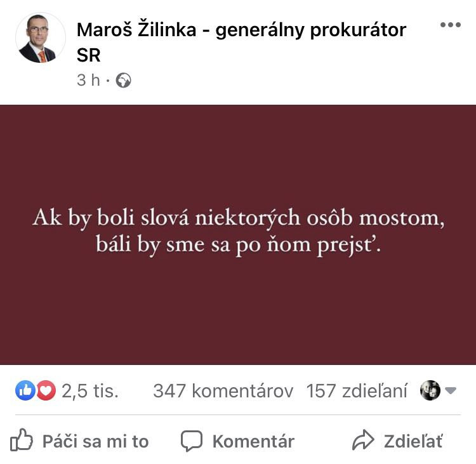Click the small commenting-profile avatar
This screenshot has width=476, height=464.
(x=430, y=390)
